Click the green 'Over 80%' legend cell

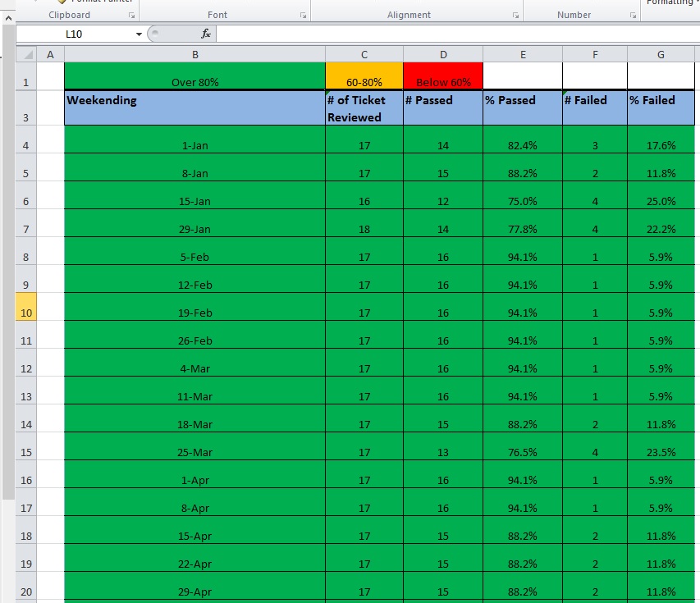click(x=195, y=76)
